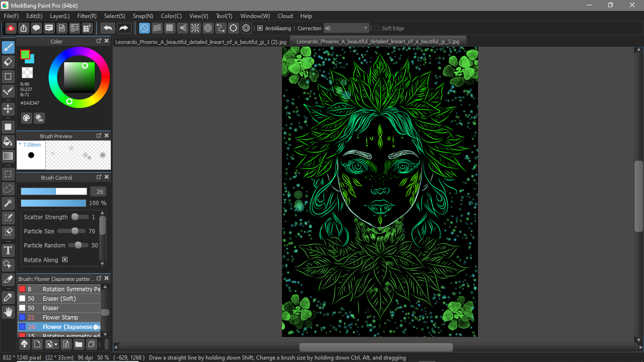Select the Dot (pixel) tool

[8, 91]
